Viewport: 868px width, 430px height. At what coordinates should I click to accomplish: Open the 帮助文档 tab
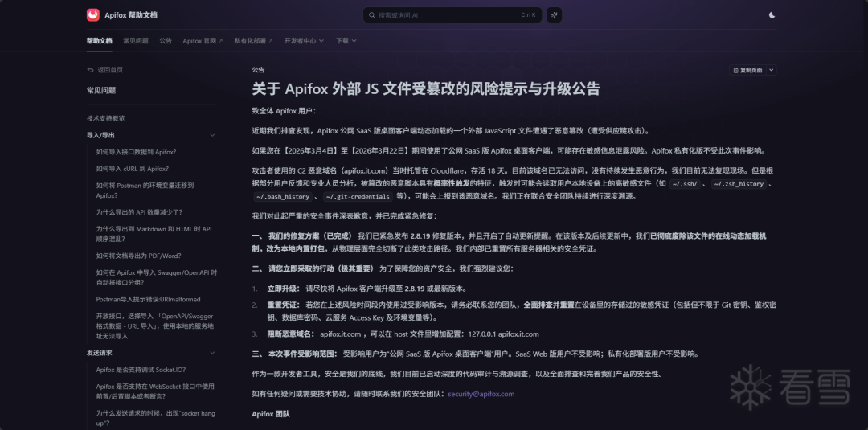[x=99, y=40]
